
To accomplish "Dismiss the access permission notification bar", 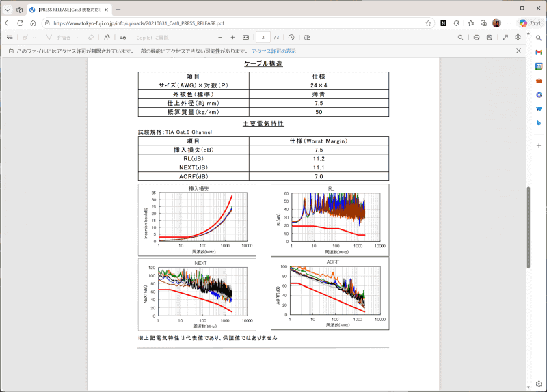I will click(519, 51).
